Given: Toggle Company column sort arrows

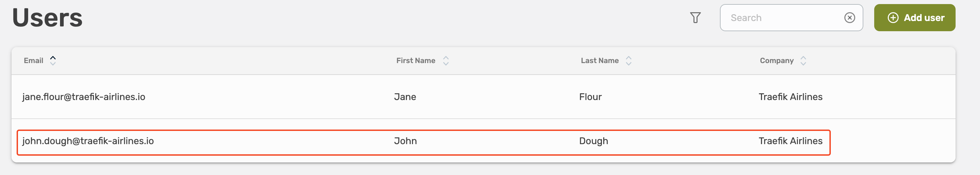Looking at the screenshot, I should [x=803, y=61].
